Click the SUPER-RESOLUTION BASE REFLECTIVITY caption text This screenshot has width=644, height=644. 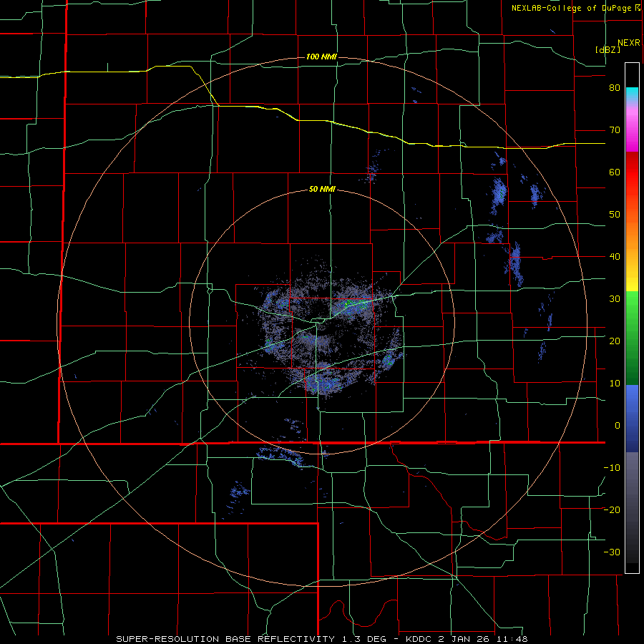pos(225,639)
